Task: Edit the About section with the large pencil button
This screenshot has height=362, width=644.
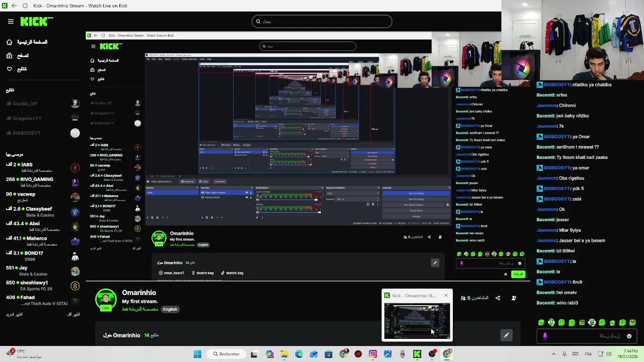Action: pos(507,335)
